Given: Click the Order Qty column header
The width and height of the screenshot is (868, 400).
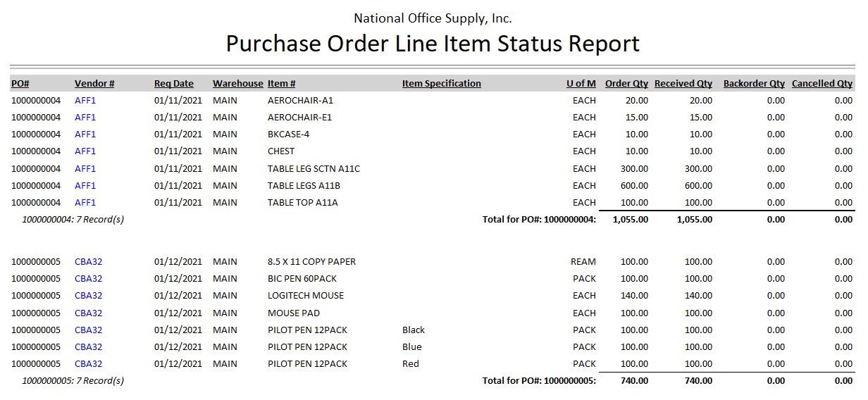Looking at the screenshot, I should point(626,83).
